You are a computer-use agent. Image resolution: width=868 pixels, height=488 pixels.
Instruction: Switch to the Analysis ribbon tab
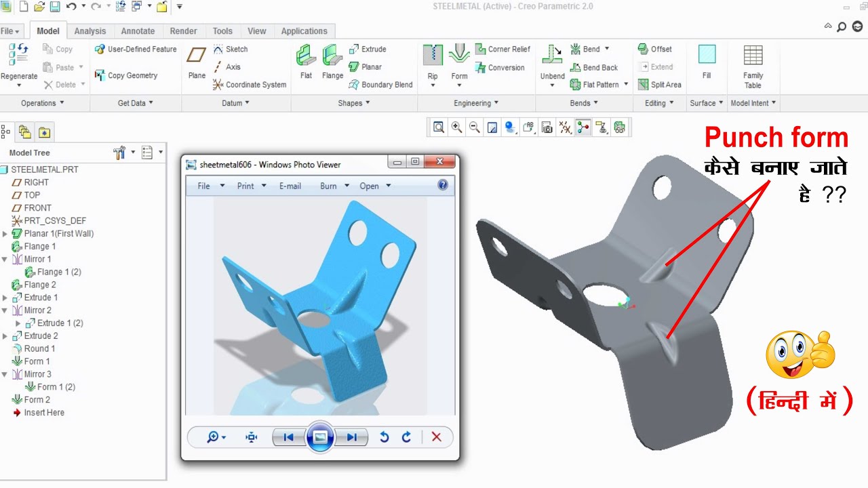tap(90, 31)
